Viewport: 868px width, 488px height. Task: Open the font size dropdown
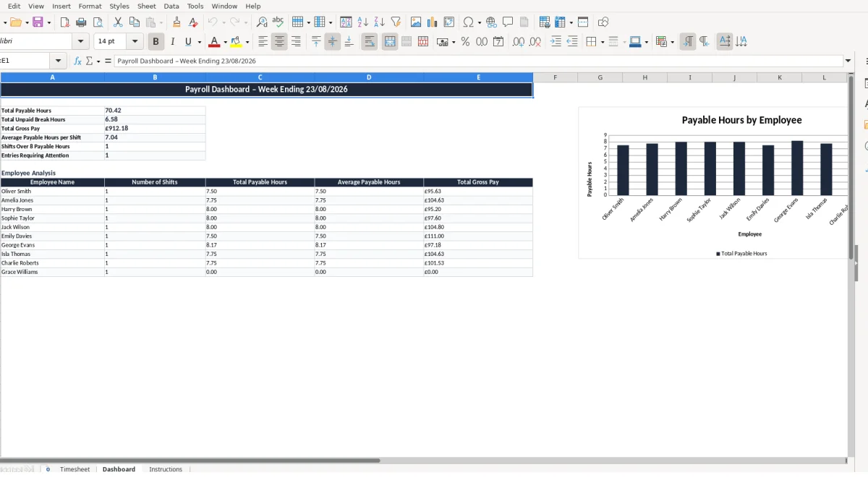135,42
